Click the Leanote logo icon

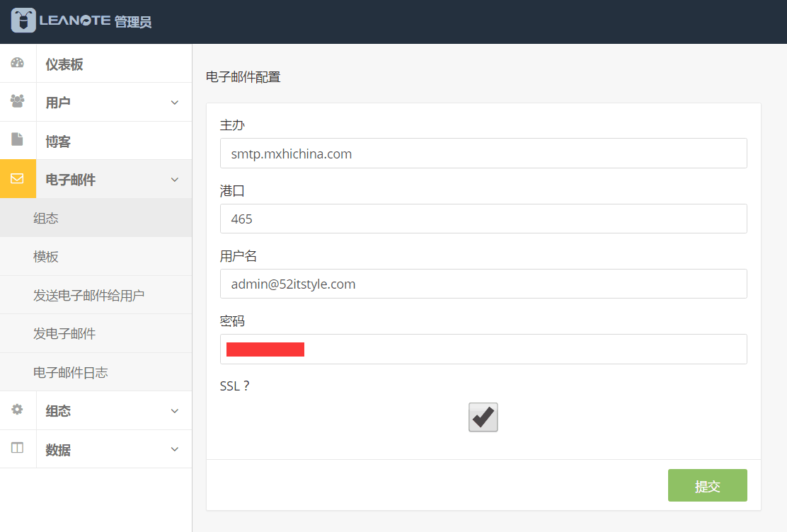pyautogui.click(x=23, y=21)
